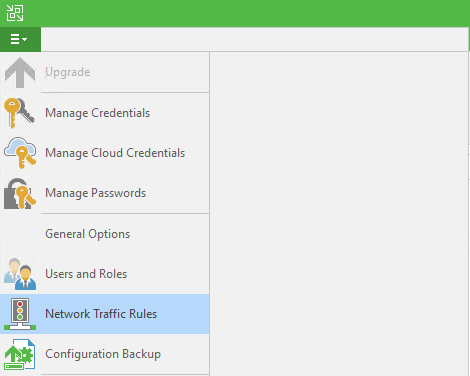Open Configuration Backup settings

coord(103,354)
